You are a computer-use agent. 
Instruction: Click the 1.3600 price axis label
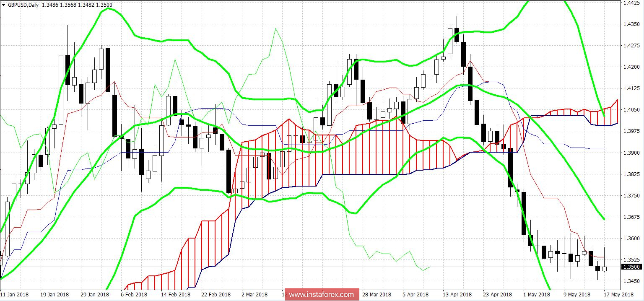[631, 239]
